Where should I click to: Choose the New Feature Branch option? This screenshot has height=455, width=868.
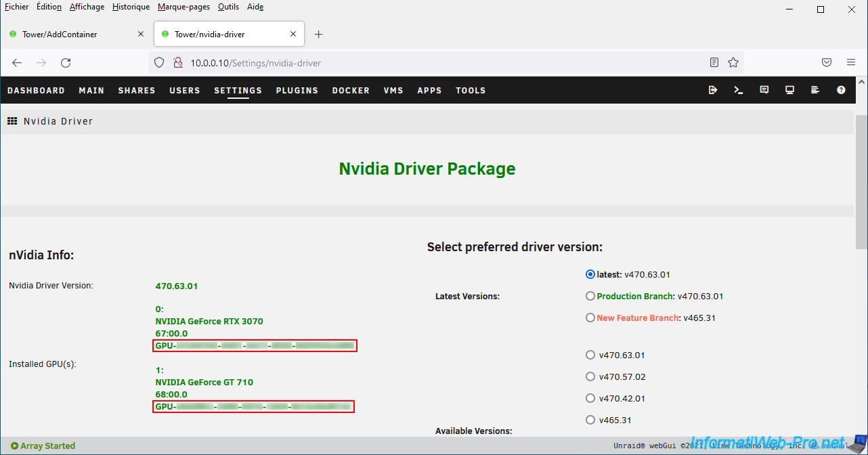pyautogui.click(x=590, y=318)
